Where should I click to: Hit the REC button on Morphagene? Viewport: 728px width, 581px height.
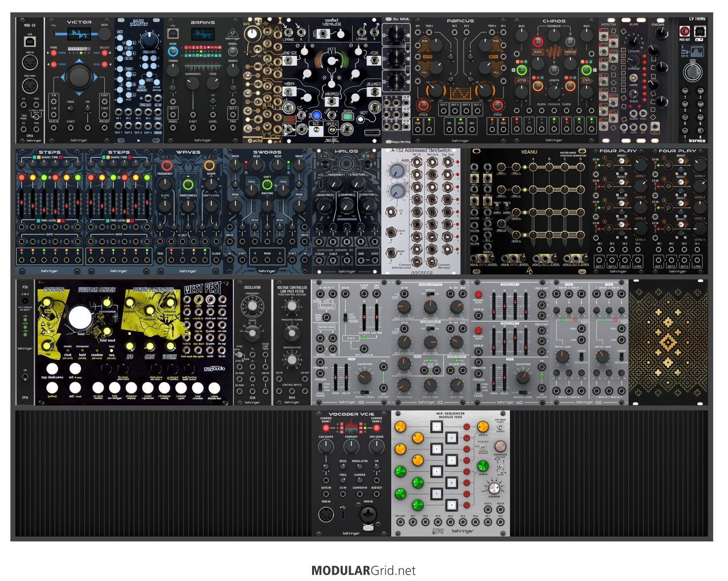click(317, 115)
